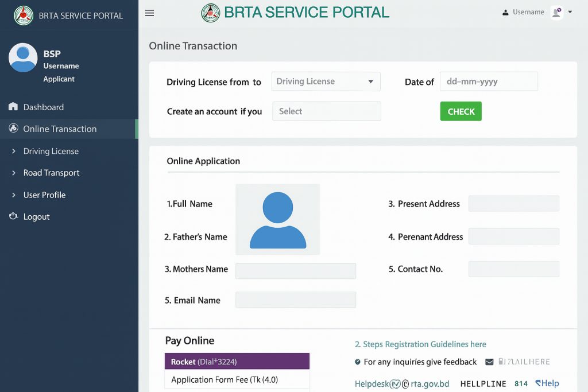Click the bullet icon before 'For any inquiries'

[x=357, y=362]
